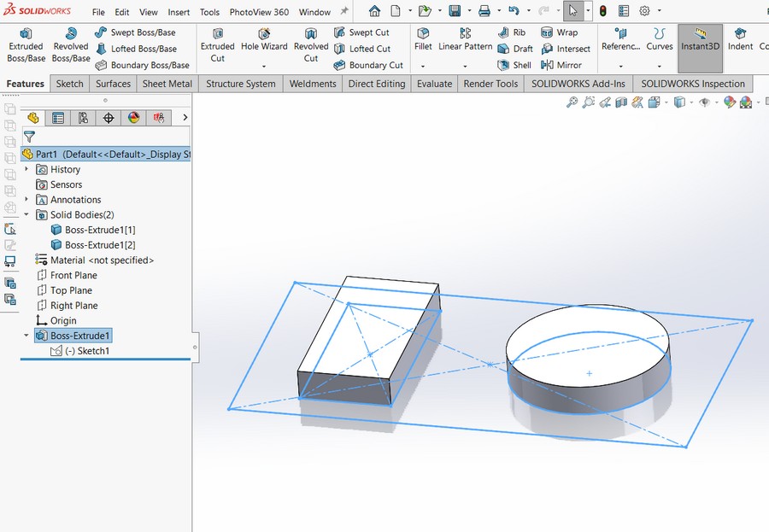Open the Insert menu
This screenshot has width=769, height=532.
coord(179,12)
